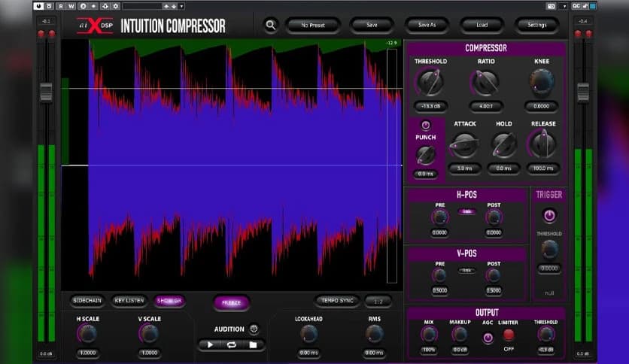Toggle the red Limiter button
This screenshot has width=629, height=364.
(x=509, y=334)
